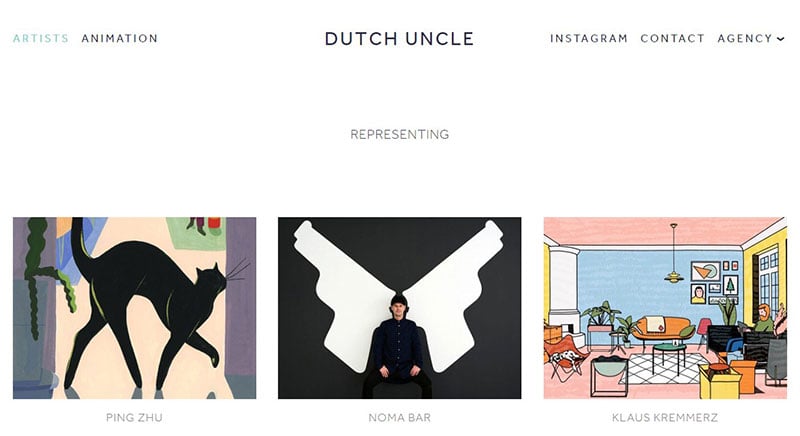The image size is (800, 436).
Task: Open Noma Bar's portrait thumbnail
Action: pos(399,308)
